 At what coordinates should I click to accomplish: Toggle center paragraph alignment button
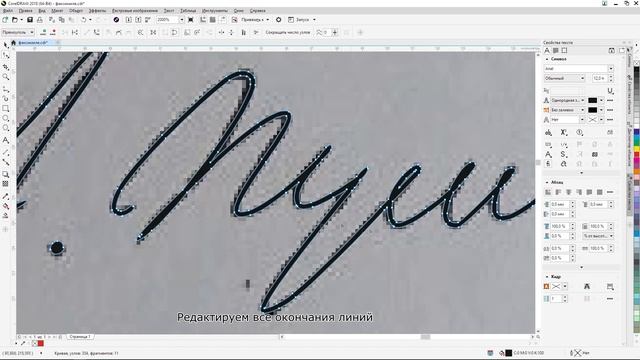click(x=569, y=192)
